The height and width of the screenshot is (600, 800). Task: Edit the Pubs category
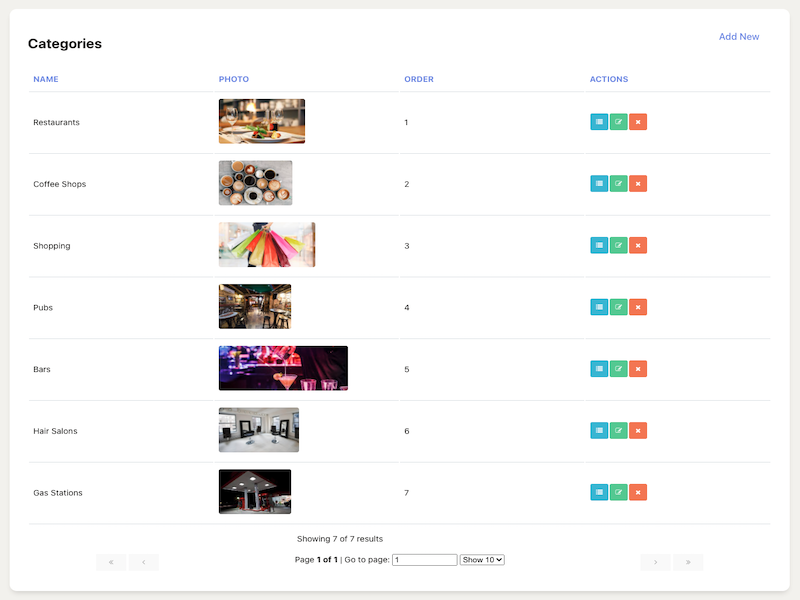click(x=618, y=307)
